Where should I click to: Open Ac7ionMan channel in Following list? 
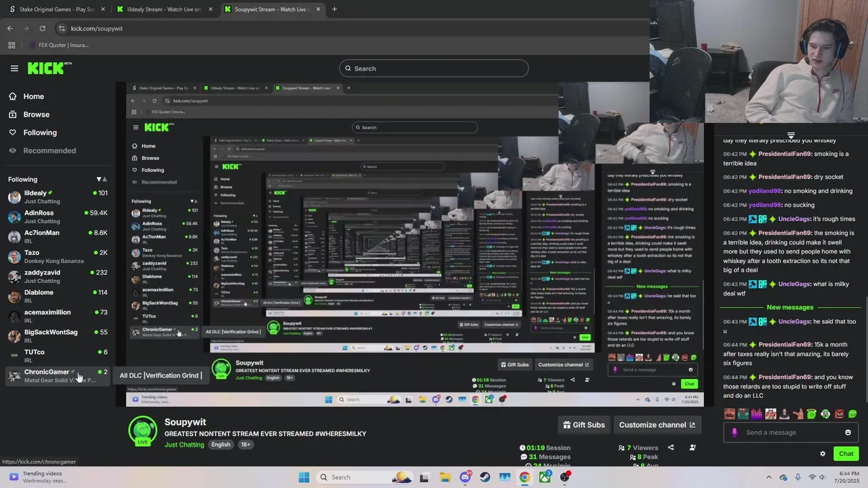pos(58,237)
